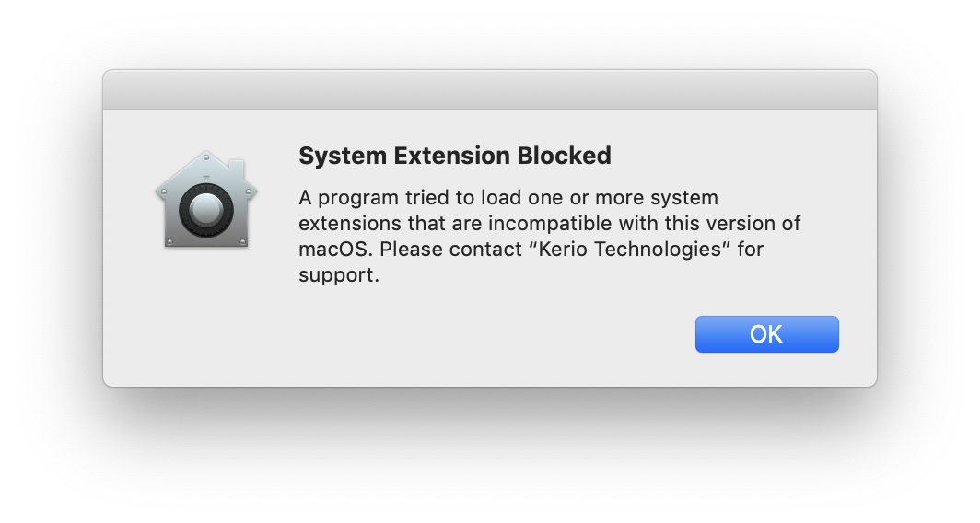Click the word "Please" in the message
The width and height of the screenshot is (980, 523).
(411, 250)
